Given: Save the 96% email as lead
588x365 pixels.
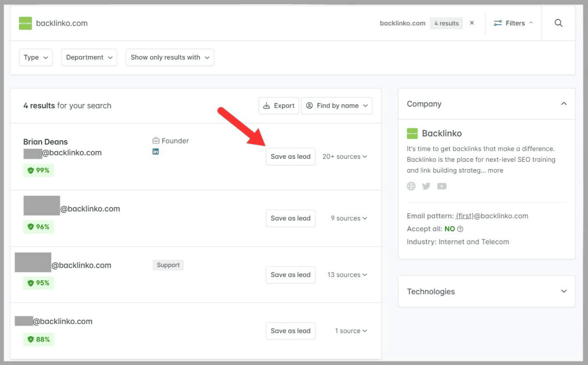Looking at the screenshot, I should tap(290, 218).
